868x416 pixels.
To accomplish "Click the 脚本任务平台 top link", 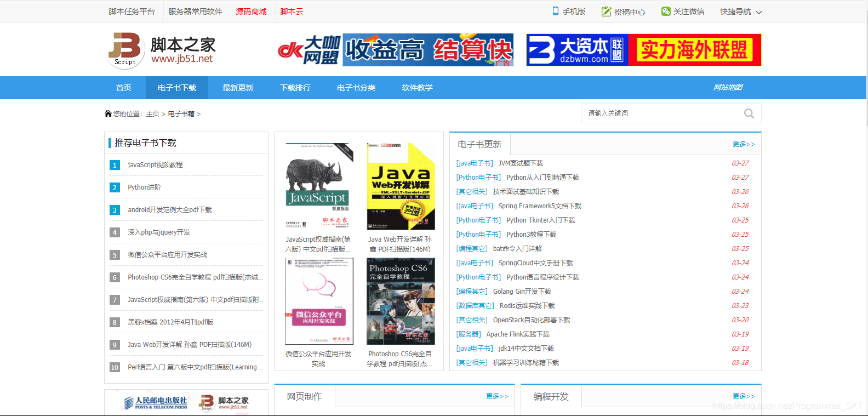I will click(x=132, y=12).
